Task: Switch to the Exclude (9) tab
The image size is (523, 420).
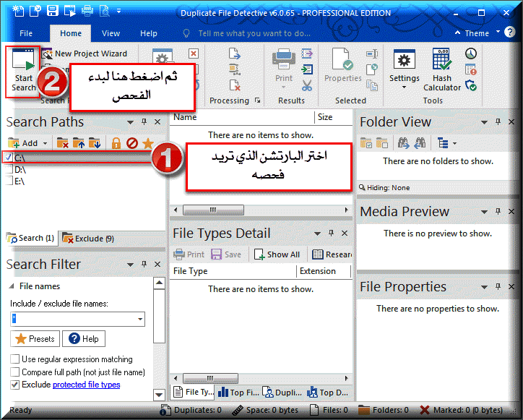Action: point(88,239)
